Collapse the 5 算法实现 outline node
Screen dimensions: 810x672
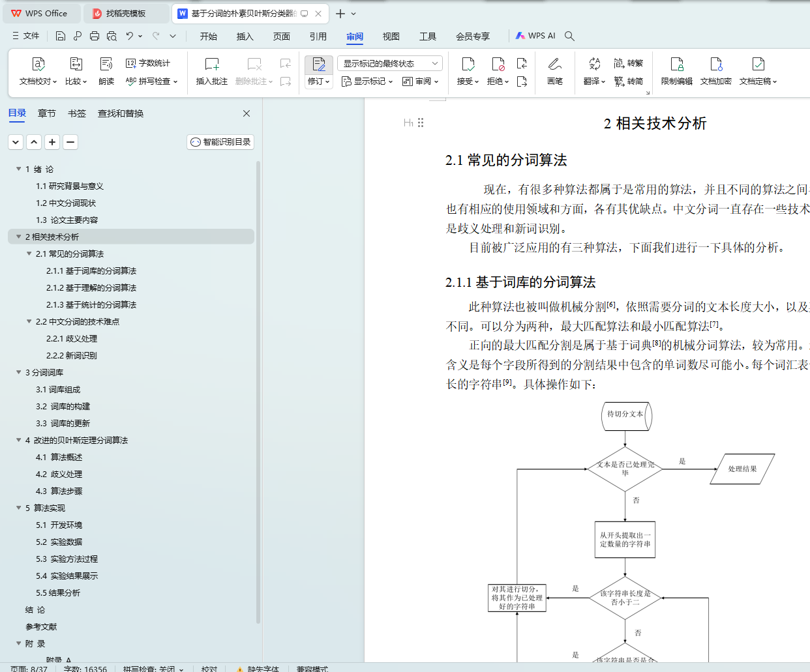pos(19,508)
